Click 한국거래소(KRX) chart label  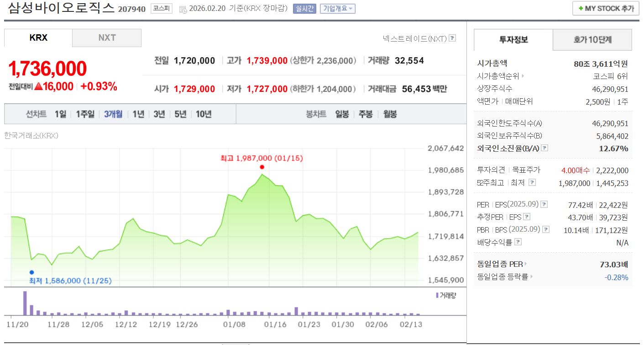tap(31, 136)
